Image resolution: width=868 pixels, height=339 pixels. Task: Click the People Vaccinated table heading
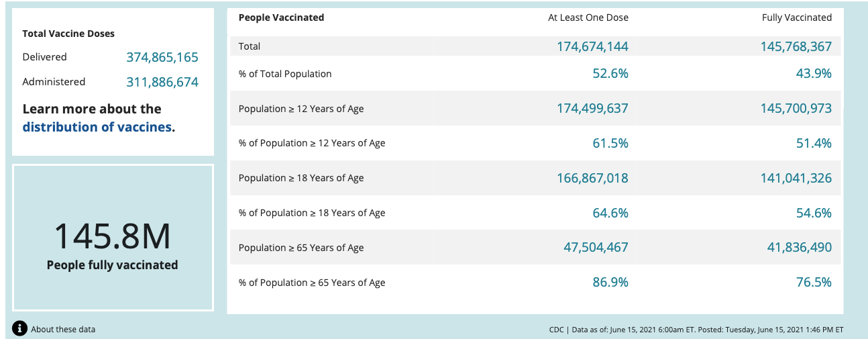click(281, 17)
